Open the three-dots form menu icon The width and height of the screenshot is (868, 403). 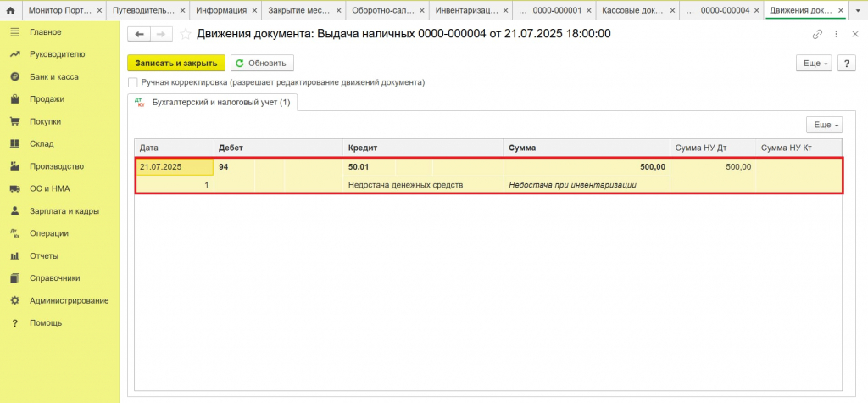[x=836, y=34]
